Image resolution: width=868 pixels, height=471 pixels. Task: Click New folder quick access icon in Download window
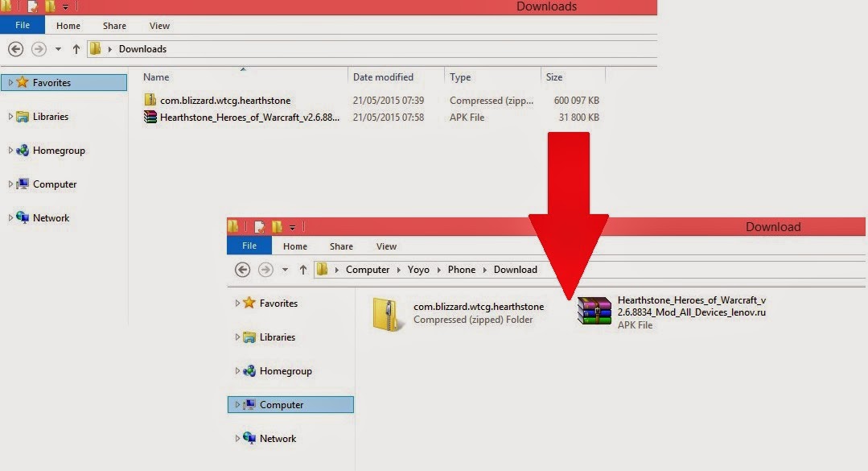tap(277, 226)
